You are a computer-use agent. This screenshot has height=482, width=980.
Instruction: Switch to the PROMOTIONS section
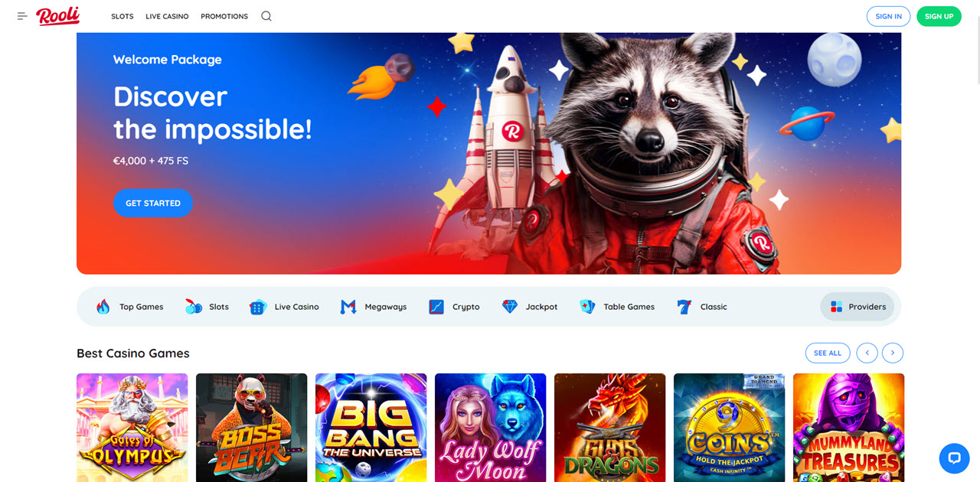[x=224, y=16]
